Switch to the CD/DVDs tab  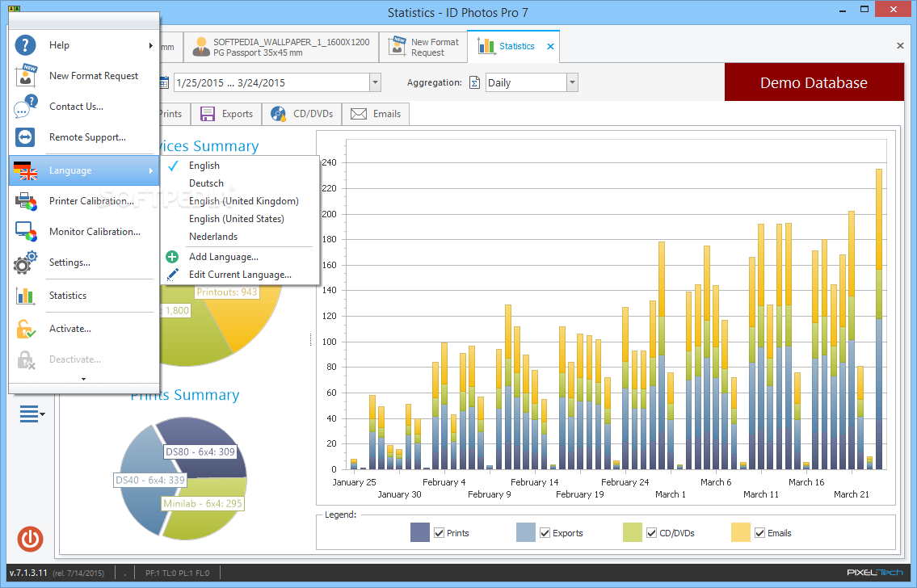click(x=302, y=114)
